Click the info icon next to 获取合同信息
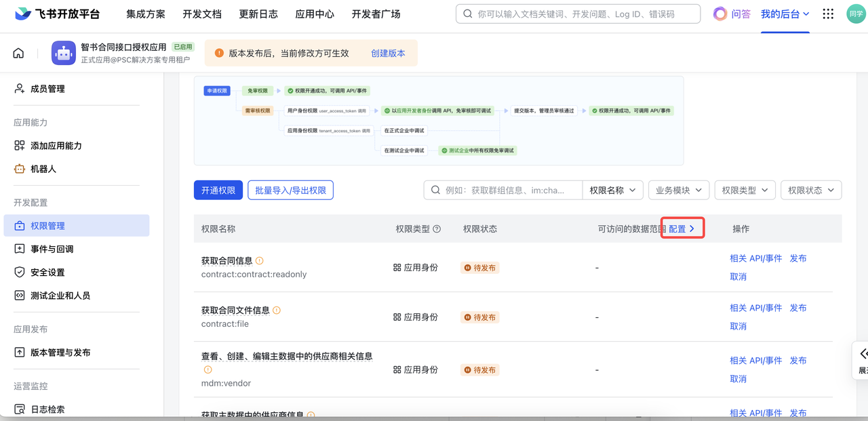This screenshot has width=868, height=421. tap(260, 261)
